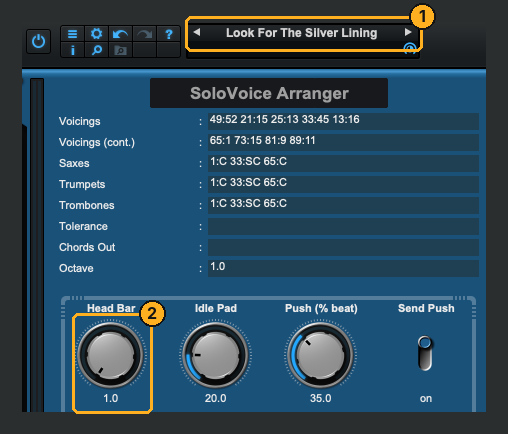Image resolution: width=508 pixels, height=434 pixels.
Task: Click the Idle Pad knob
Action: click(216, 355)
